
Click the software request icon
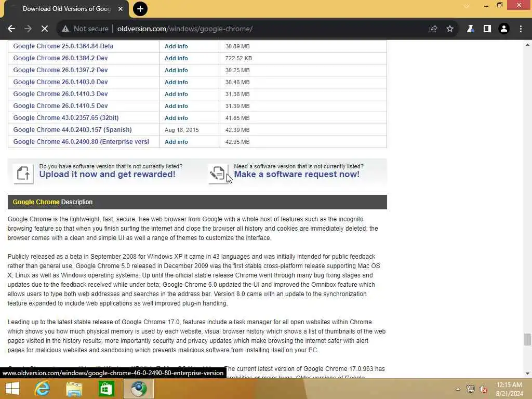click(x=218, y=174)
